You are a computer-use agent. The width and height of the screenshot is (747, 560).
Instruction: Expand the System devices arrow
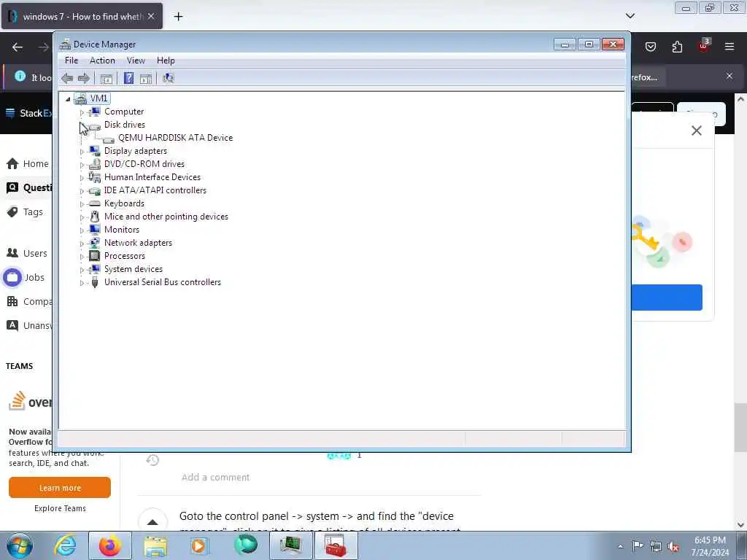tap(82, 270)
